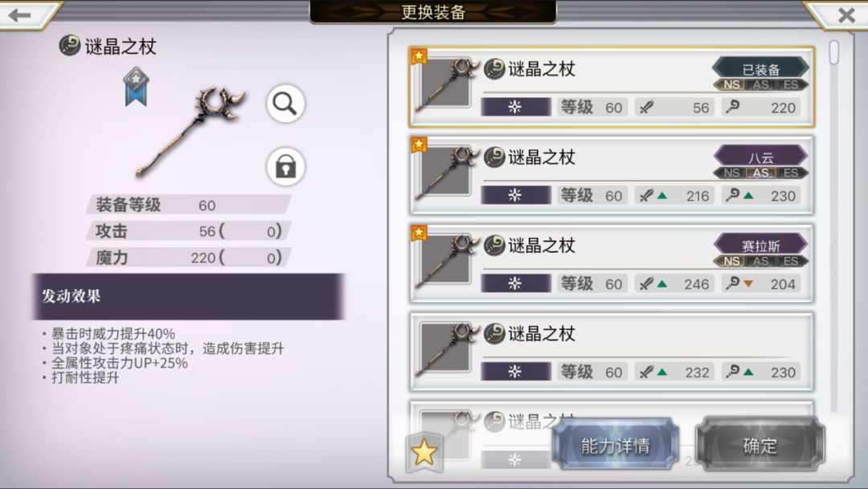Click the back arrow at top left

click(x=20, y=15)
